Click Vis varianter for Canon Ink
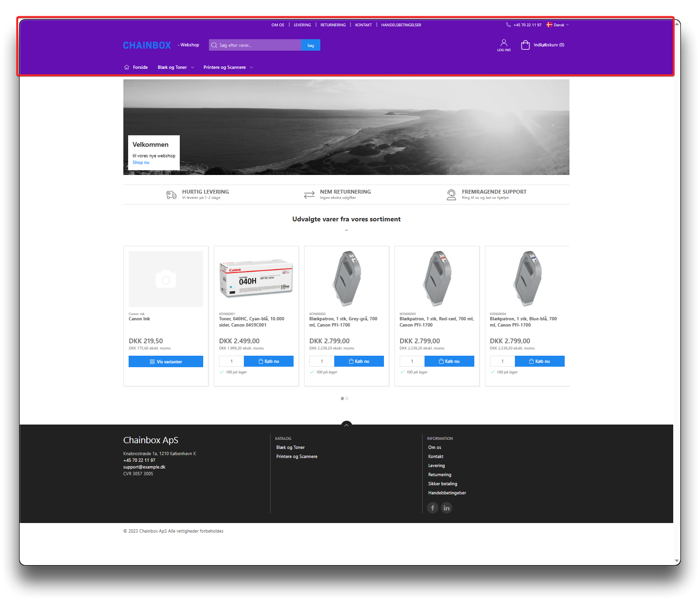 point(166,361)
